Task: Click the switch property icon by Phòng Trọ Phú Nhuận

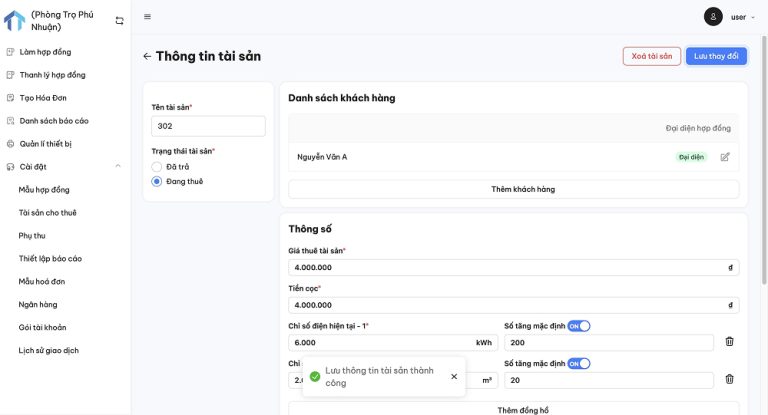Action: tap(119, 20)
